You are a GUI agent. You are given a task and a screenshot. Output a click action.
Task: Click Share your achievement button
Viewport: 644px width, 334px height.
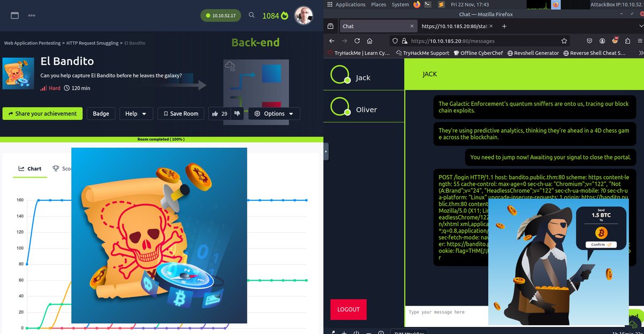pyautogui.click(x=43, y=113)
